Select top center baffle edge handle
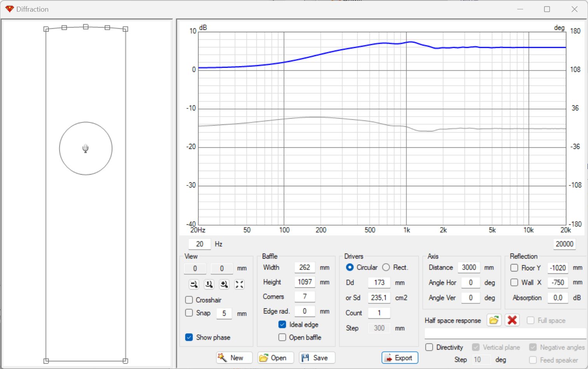The image size is (588, 369). [85, 27]
